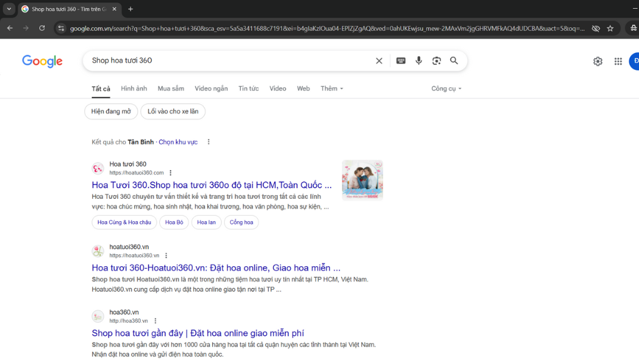Click the http://hoa360.vn URL text
The image size is (639, 364).
(x=129, y=321)
